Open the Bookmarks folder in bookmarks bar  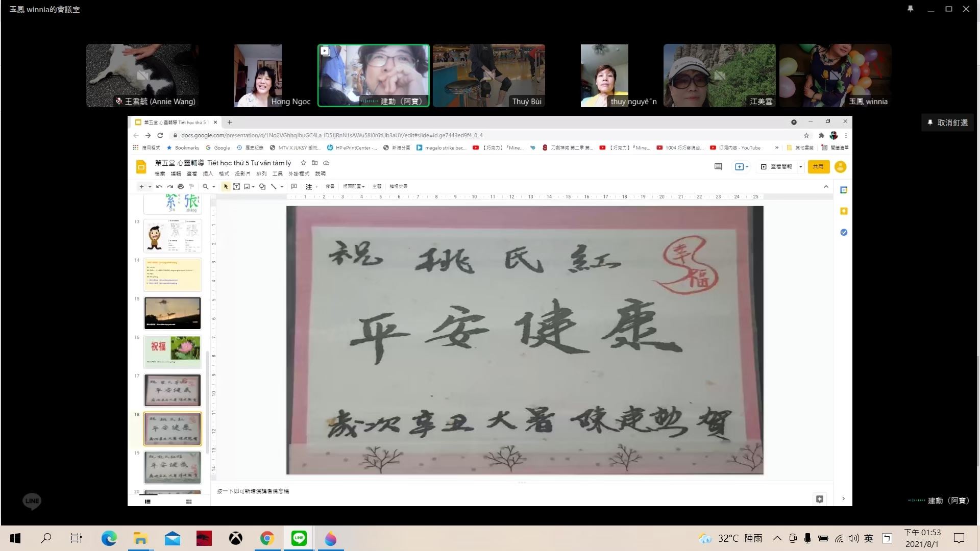(183, 148)
